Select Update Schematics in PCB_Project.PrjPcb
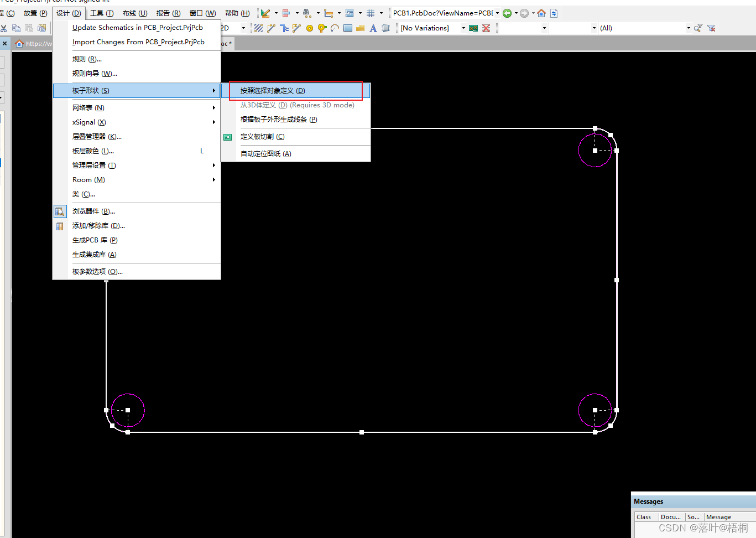The image size is (756, 538). click(x=137, y=28)
